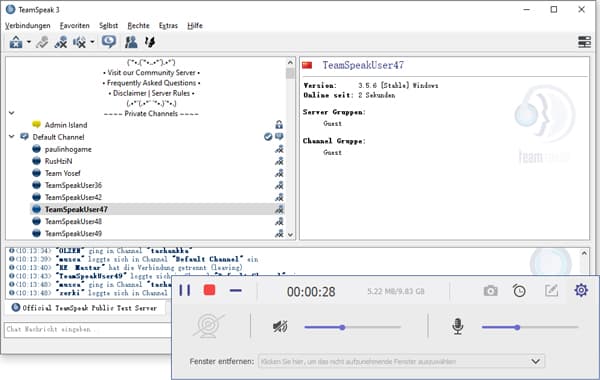Image resolution: width=600 pixels, height=380 pixels.
Task: Focus the chat message input field
Action: (88, 329)
